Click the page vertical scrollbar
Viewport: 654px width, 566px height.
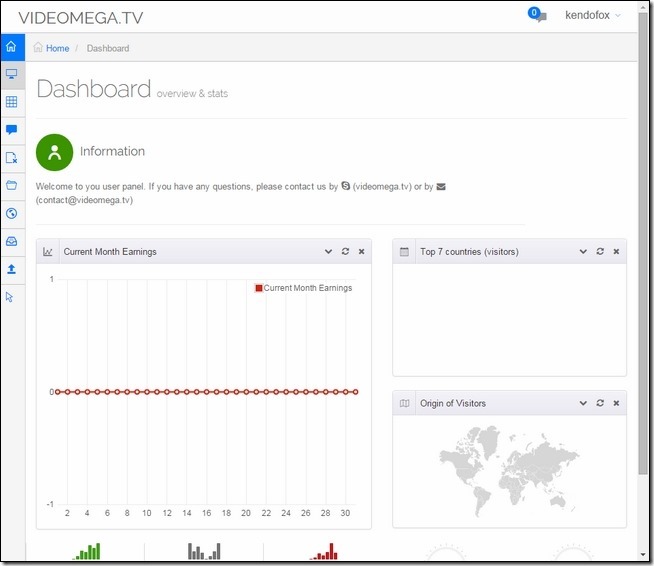tap(643, 244)
